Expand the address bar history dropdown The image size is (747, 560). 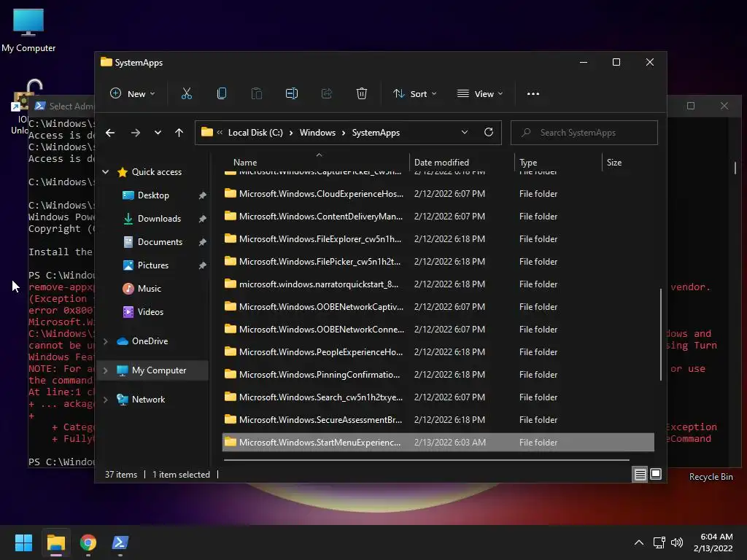[x=465, y=133]
